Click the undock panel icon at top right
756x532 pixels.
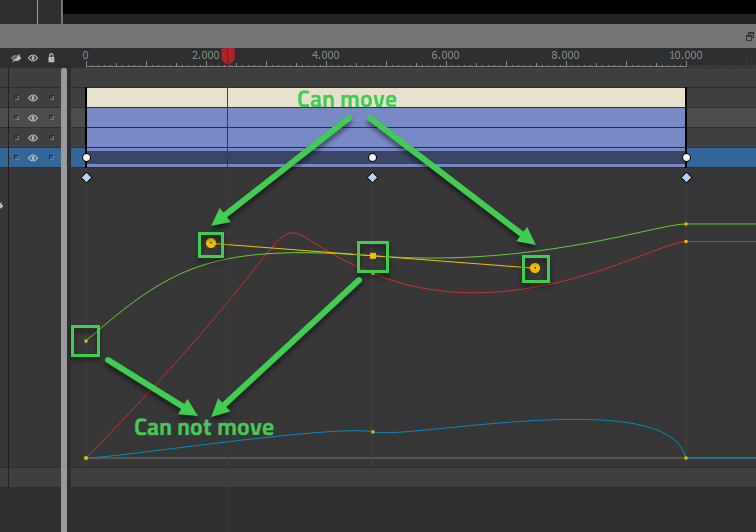coord(749,36)
